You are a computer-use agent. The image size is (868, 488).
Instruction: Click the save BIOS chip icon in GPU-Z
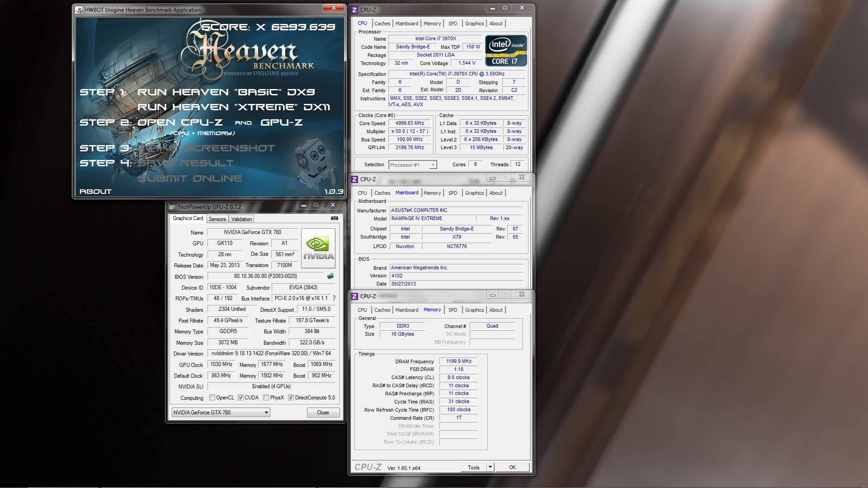330,276
